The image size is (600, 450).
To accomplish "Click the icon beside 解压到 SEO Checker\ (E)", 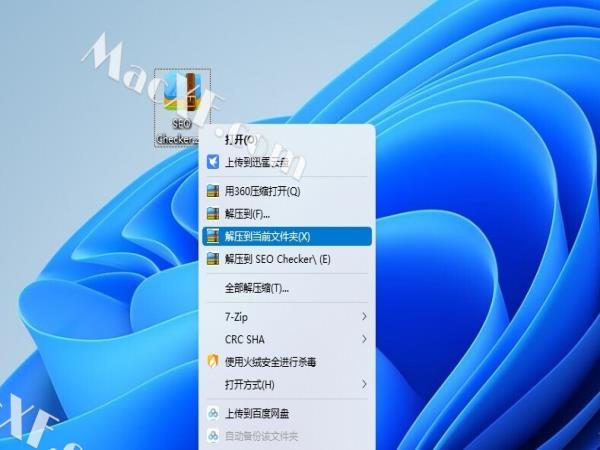I will (x=212, y=259).
